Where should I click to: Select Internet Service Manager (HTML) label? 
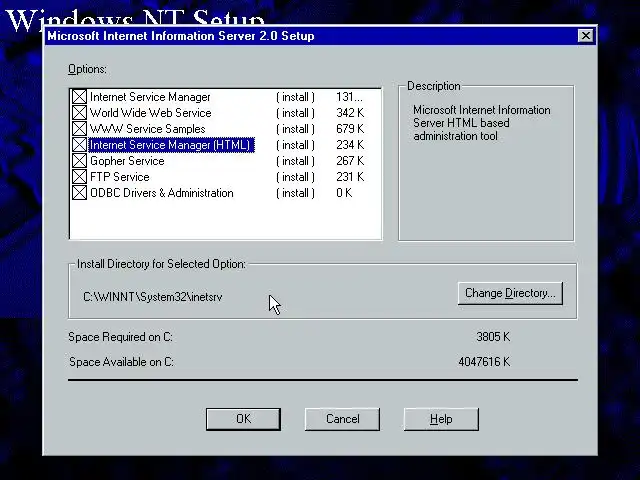[171, 145]
